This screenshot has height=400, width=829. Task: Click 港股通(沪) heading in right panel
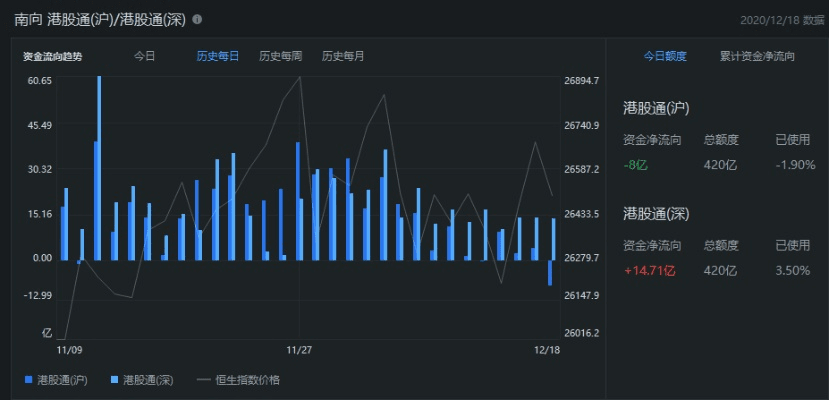[656, 107]
